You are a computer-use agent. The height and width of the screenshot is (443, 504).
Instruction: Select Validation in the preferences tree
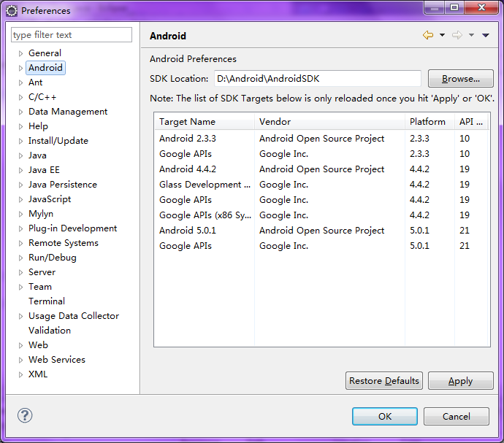tap(50, 331)
